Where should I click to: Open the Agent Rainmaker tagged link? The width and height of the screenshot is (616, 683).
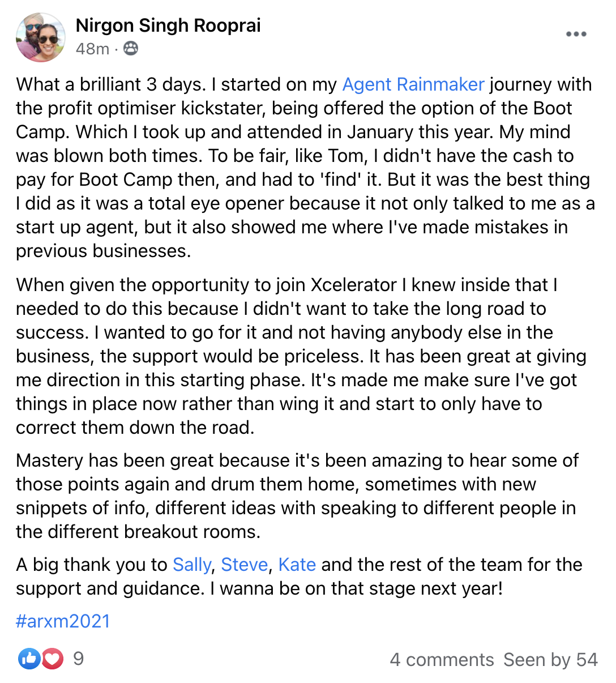coord(413,84)
